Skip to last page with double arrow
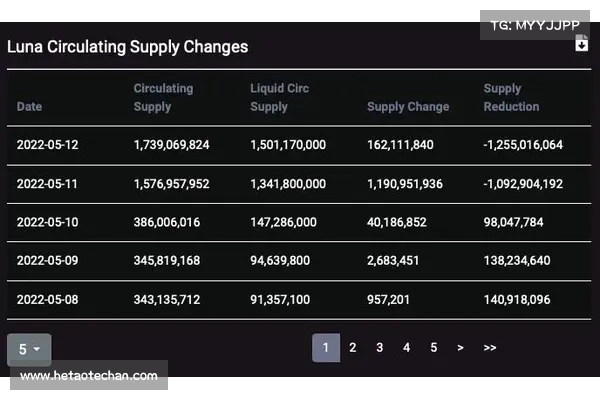This screenshot has height=400, width=600. pos(489,348)
